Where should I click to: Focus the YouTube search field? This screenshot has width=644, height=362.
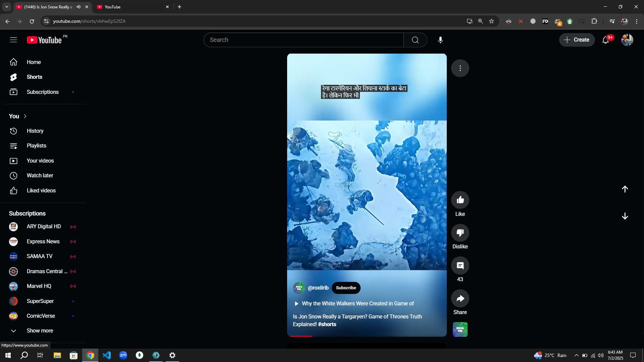pos(304,40)
